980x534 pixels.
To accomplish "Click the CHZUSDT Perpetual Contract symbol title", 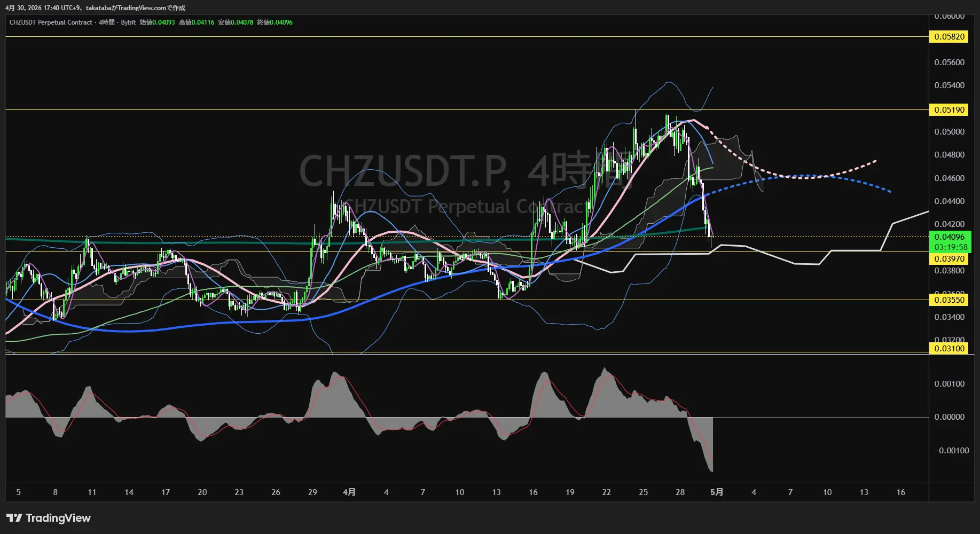I will click(x=51, y=22).
